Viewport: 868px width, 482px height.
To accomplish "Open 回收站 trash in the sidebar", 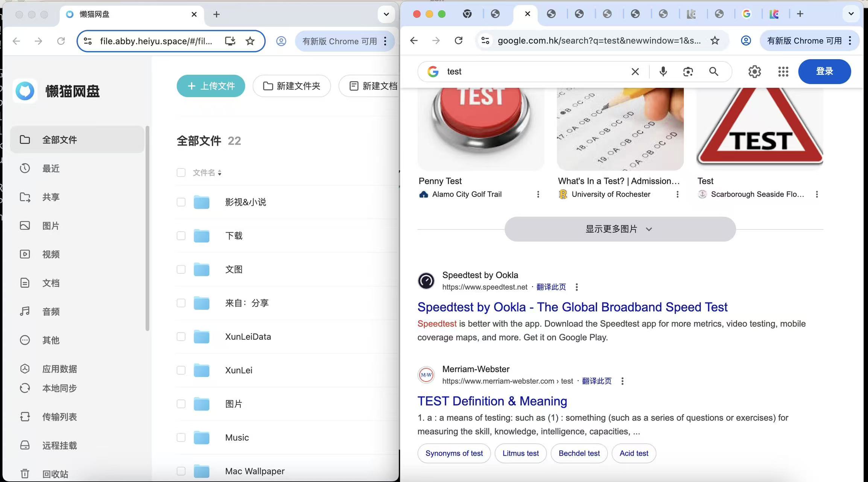I will (x=77, y=474).
